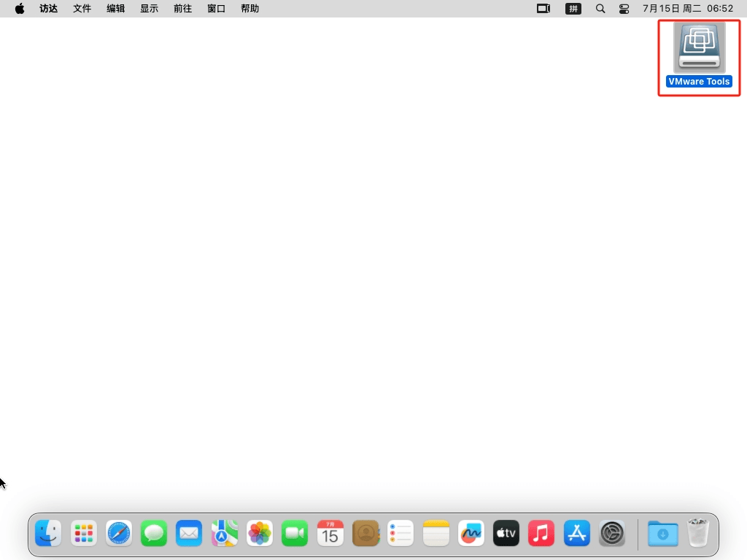Open Messages in the Dock
This screenshot has height=560, width=747.
(x=154, y=534)
